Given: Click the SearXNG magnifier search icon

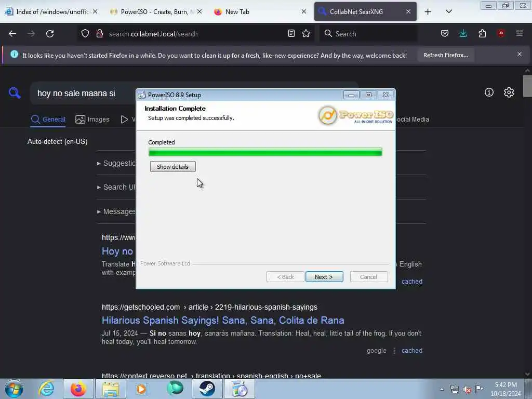Looking at the screenshot, I should tap(15, 92).
